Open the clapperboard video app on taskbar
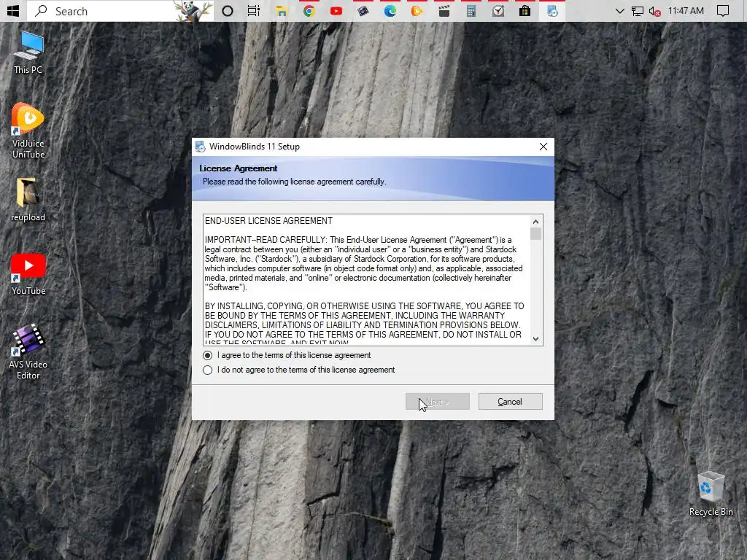 coord(444,10)
